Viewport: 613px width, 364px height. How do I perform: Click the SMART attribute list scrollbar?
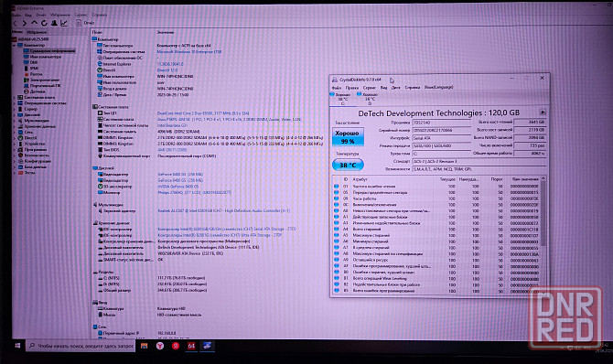point(543,234)
